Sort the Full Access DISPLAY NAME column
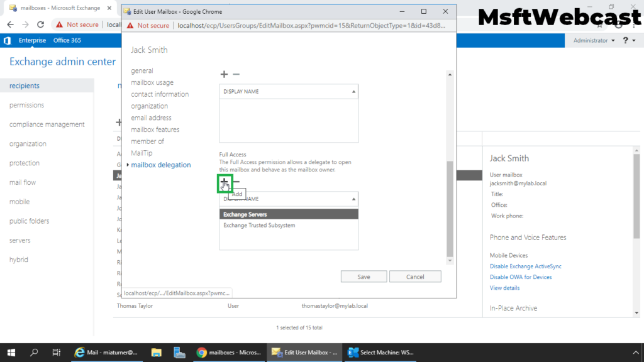 (x=289, y=199)
